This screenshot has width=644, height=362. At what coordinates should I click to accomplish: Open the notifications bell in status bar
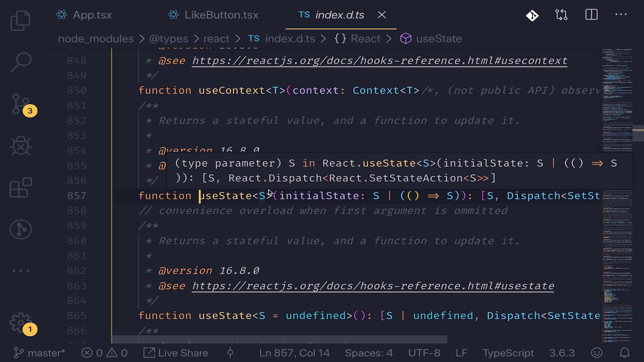[x=624, y=353]
